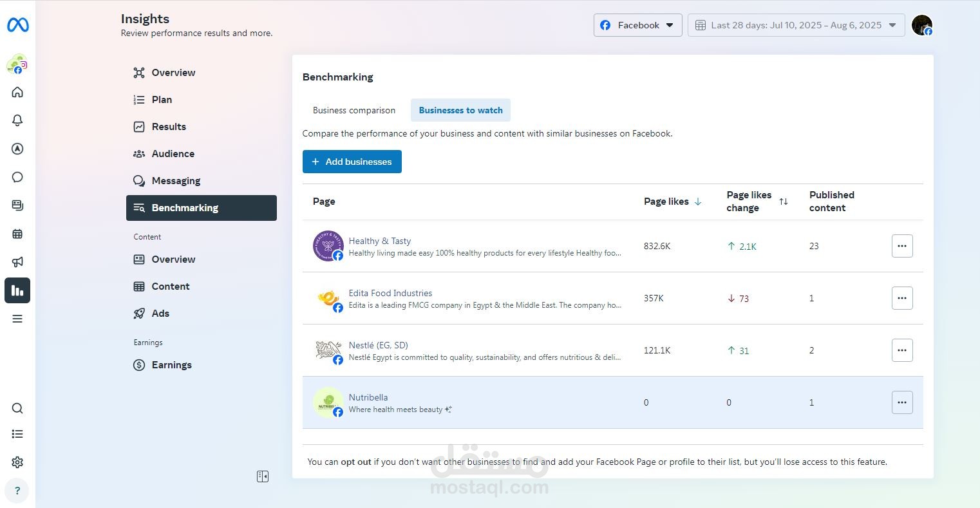Open the Facebook platform dropdown
The height and width of the screenshot is (508, 980).
(x=637, y=25)
